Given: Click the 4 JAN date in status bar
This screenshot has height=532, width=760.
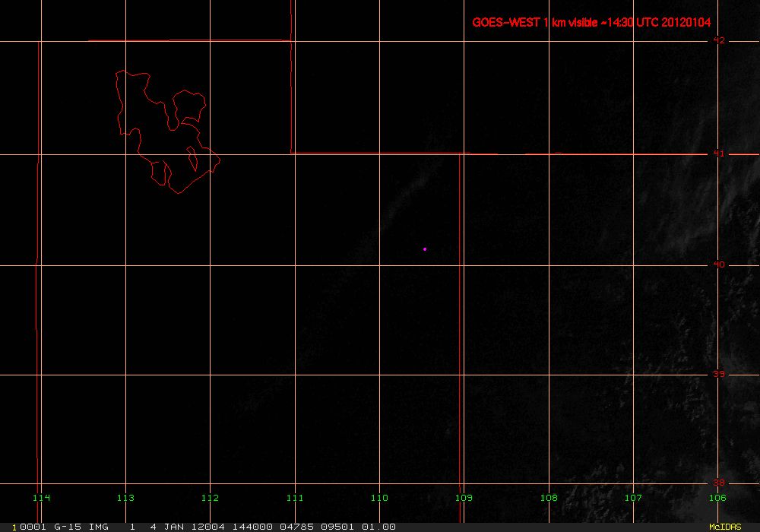Looking at the screenshot, I should (166, 527).
